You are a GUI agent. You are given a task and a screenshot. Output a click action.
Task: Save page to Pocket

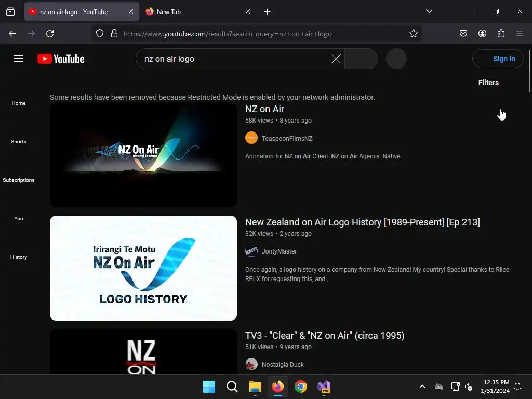pyautogui.click(x=463, y=33)
